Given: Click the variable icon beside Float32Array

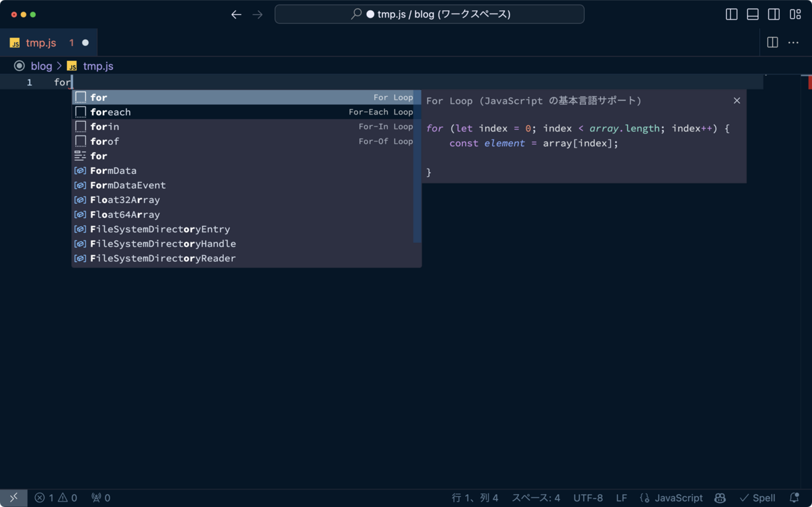Looking at the screenshot, I should (80, 200).
